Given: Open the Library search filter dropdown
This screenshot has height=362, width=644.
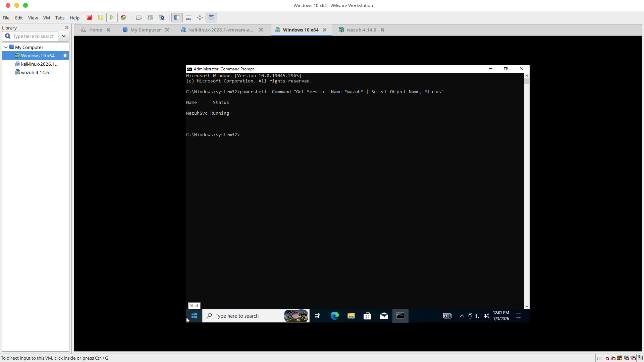Looking at the screenshot, I should [x=64, y=36].
